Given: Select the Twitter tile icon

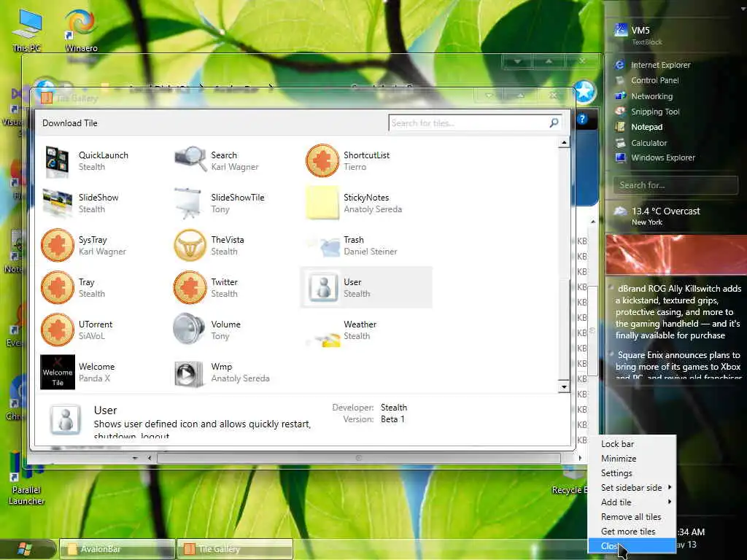Looking at the screenshot, I should (x=190, y=287).
